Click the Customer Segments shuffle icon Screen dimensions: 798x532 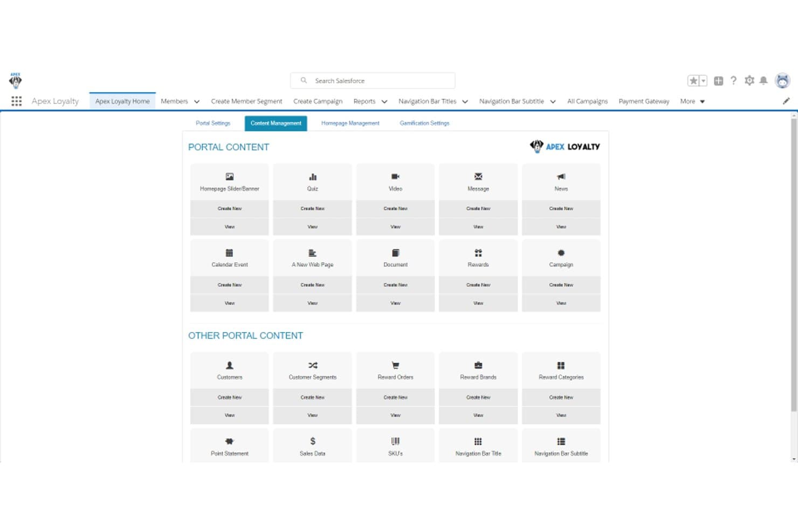pyautogui.click(x=313, y=365)
